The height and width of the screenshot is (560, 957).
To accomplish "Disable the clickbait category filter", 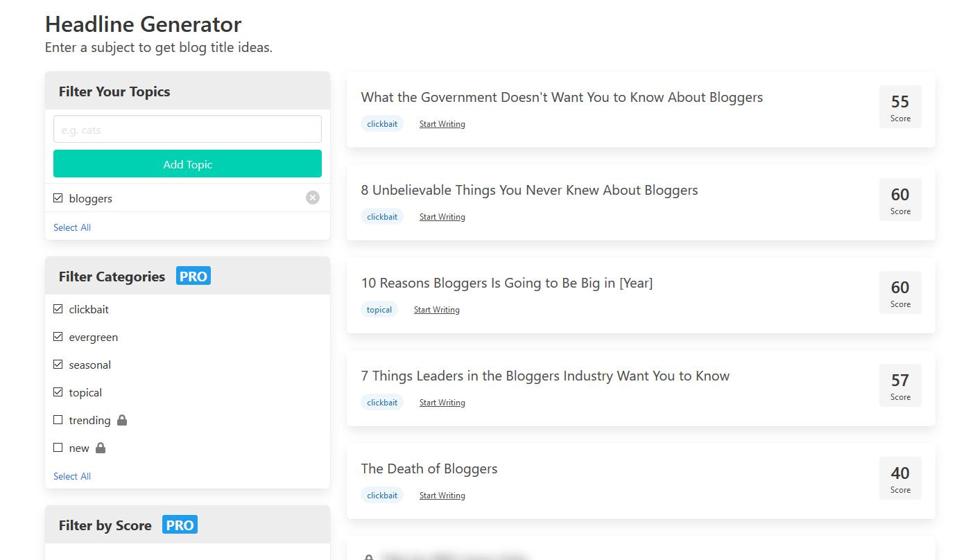I will 58,309.
